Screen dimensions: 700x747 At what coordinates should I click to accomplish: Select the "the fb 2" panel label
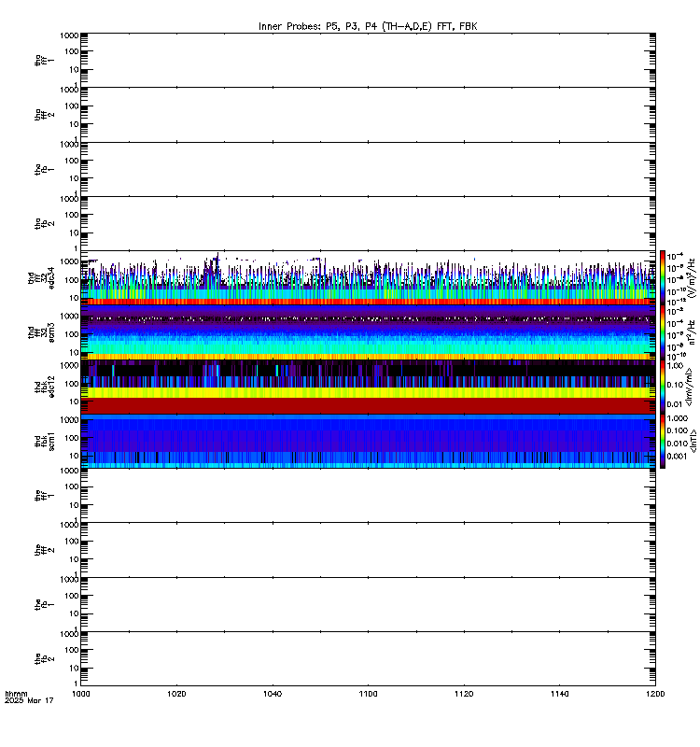44,659
